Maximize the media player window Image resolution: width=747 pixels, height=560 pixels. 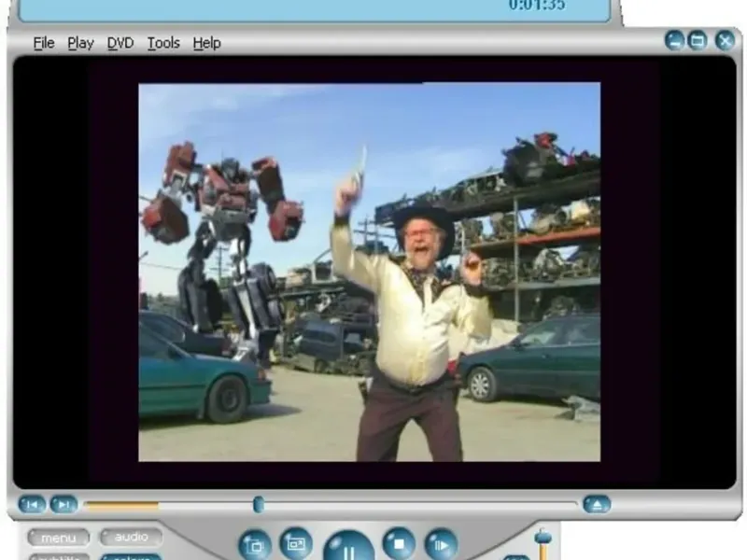[698, 40]
